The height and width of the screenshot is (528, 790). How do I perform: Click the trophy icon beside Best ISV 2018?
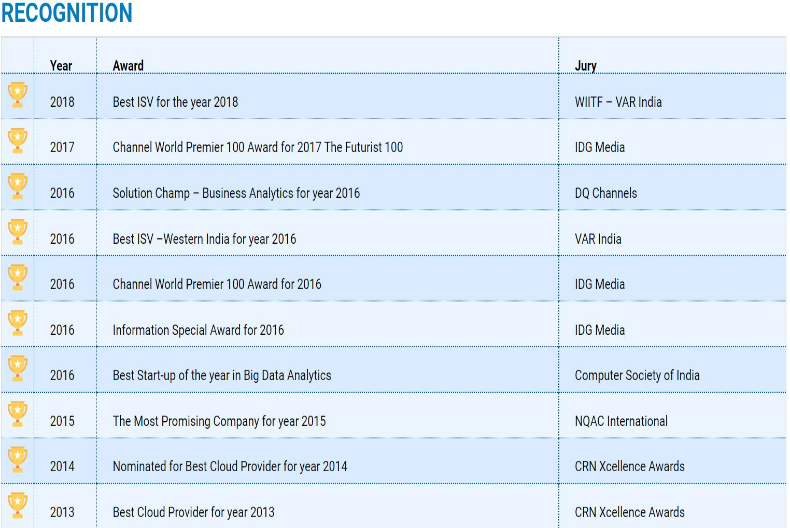tap(18, 94)
